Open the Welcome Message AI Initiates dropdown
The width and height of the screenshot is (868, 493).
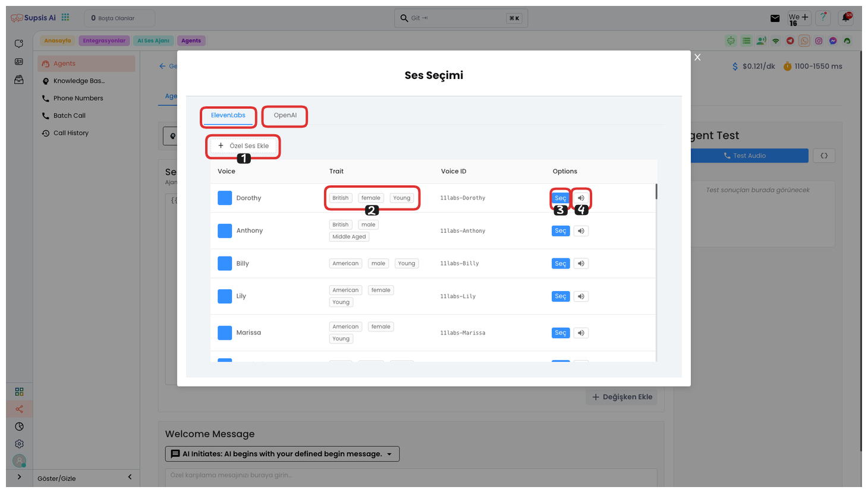(x=282, y=454)
